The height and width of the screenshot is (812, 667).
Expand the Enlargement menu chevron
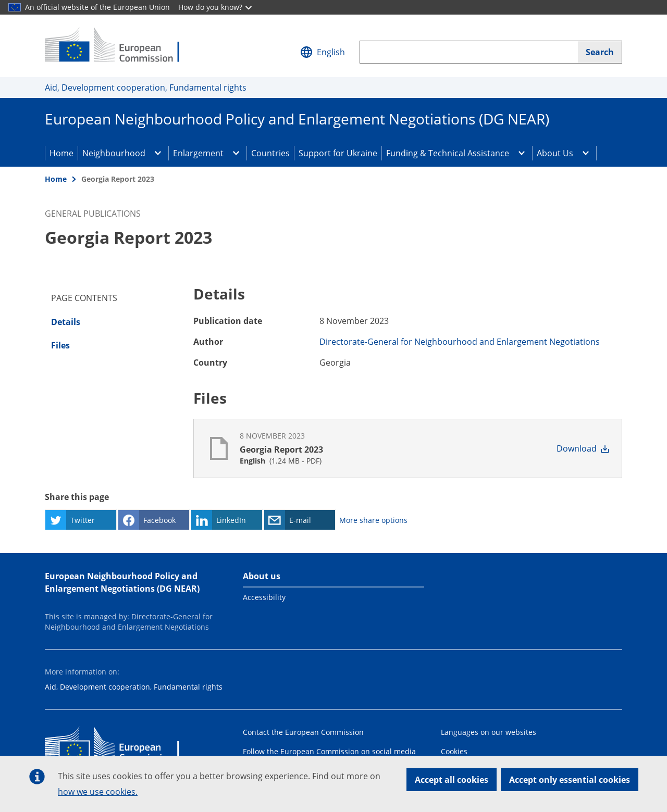pos(236,153)
